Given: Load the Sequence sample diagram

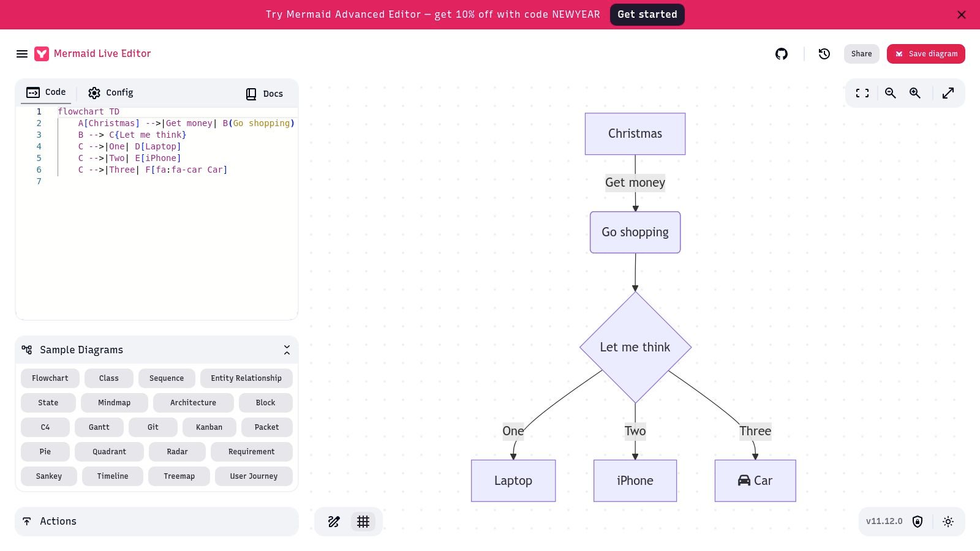Looking at the screenshot, I should 167,378.
